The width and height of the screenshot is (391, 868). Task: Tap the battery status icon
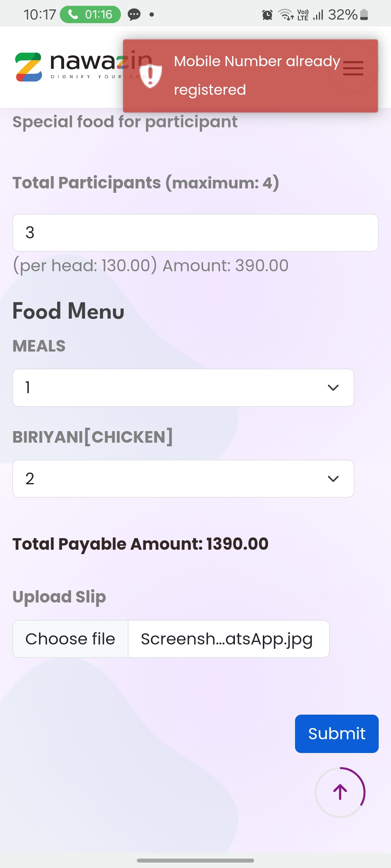364,15
